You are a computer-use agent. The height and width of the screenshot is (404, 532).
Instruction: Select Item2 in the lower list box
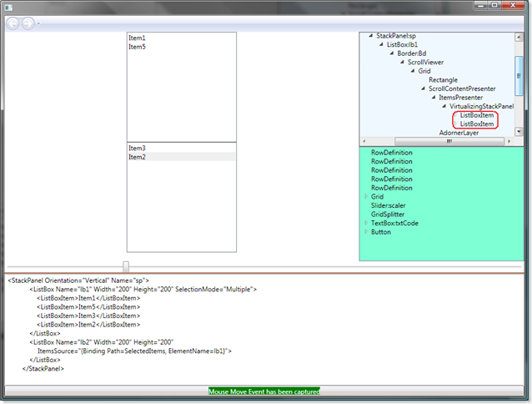click(181, 157)
